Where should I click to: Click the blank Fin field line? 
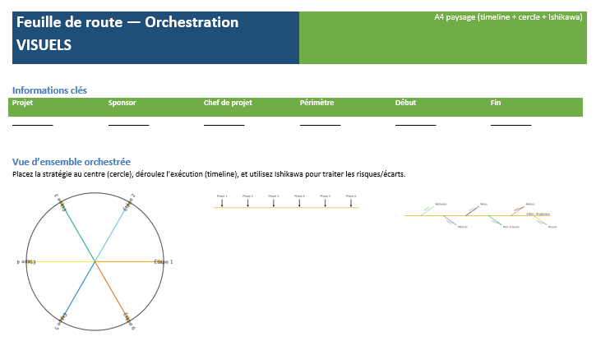pos(511,123)
